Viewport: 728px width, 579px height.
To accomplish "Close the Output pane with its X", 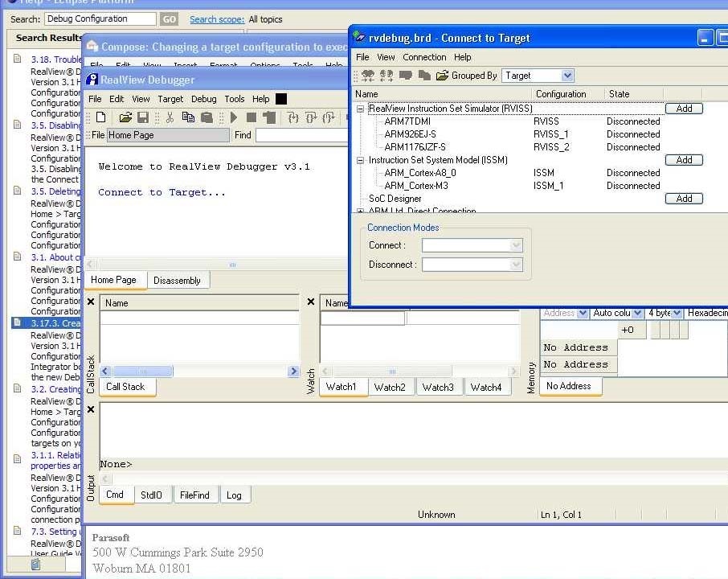I will [91, 409].
